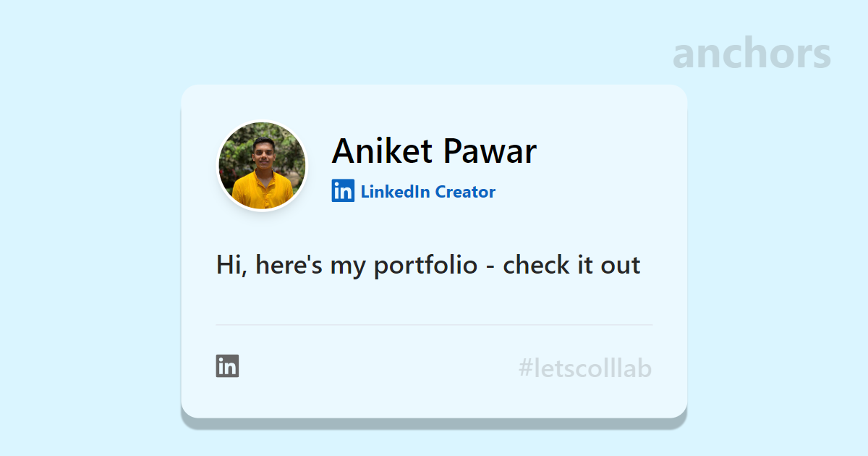Click empty footer space between icon and hashtag

click(376, 368)
